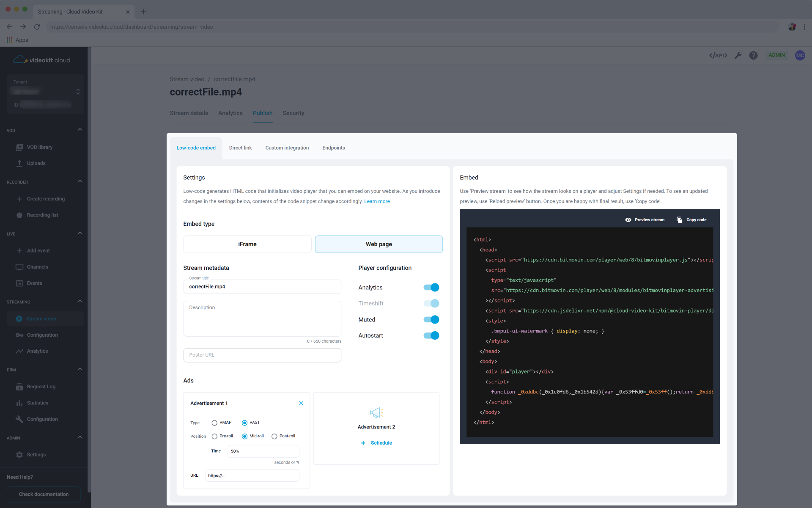Switch to the Security tab
812x508 pixels.
tap(293, 113)
